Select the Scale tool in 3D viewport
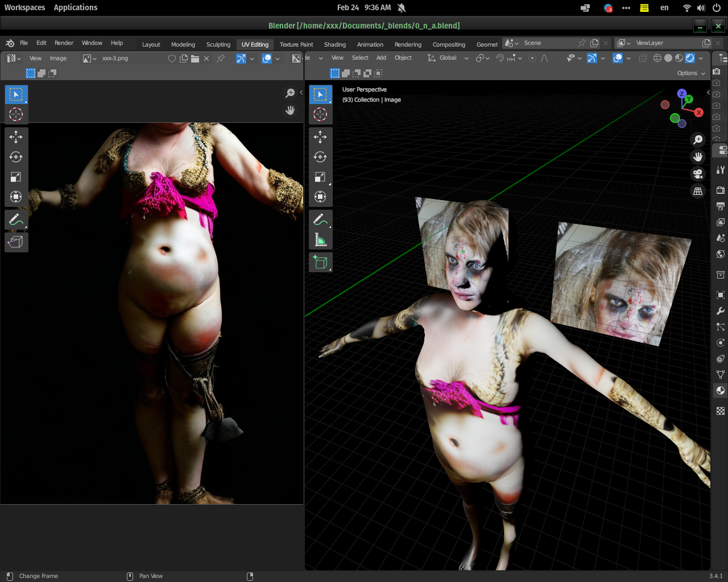The image size is (728, 582). pyautogui.click(x=320, y=177)
